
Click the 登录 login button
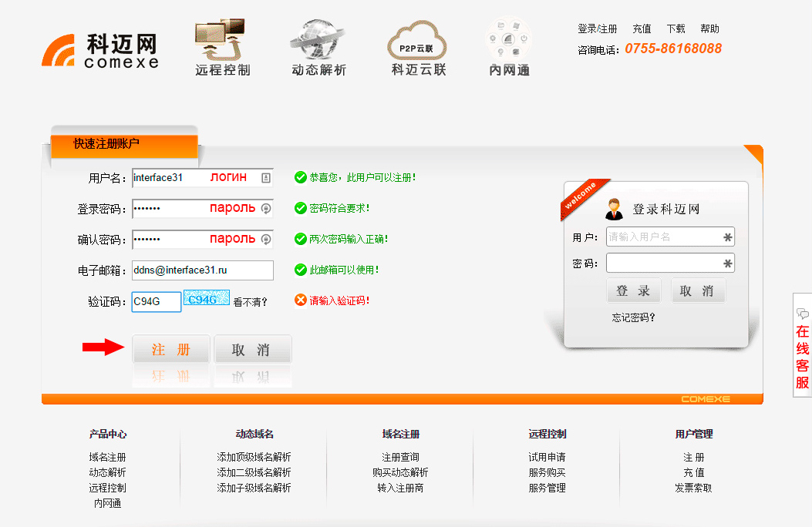[x=633, y=290]
